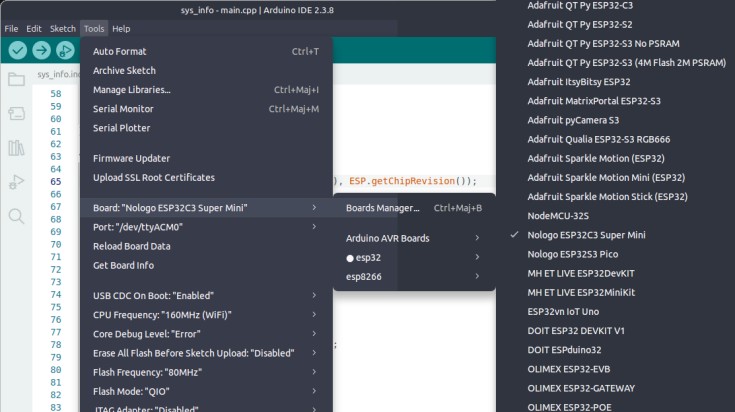Open the Search sidebar magnifier icon
This screenshot has width=735, height=412.
tap(16, 216)
